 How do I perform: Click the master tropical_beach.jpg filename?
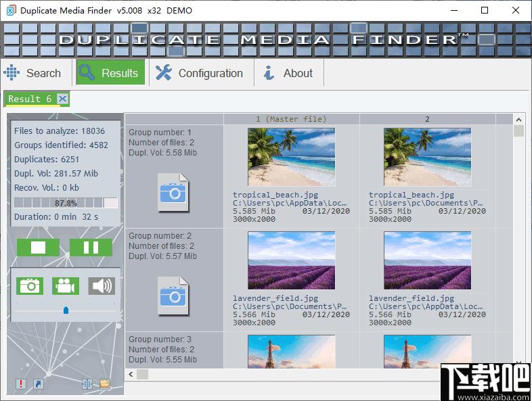(x=275, y=195)
